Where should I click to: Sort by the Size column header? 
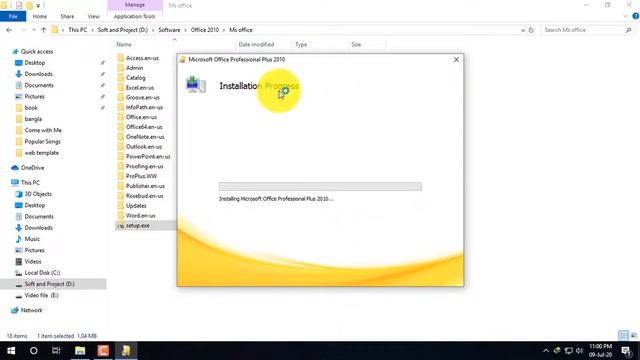(x=356, y=44)
